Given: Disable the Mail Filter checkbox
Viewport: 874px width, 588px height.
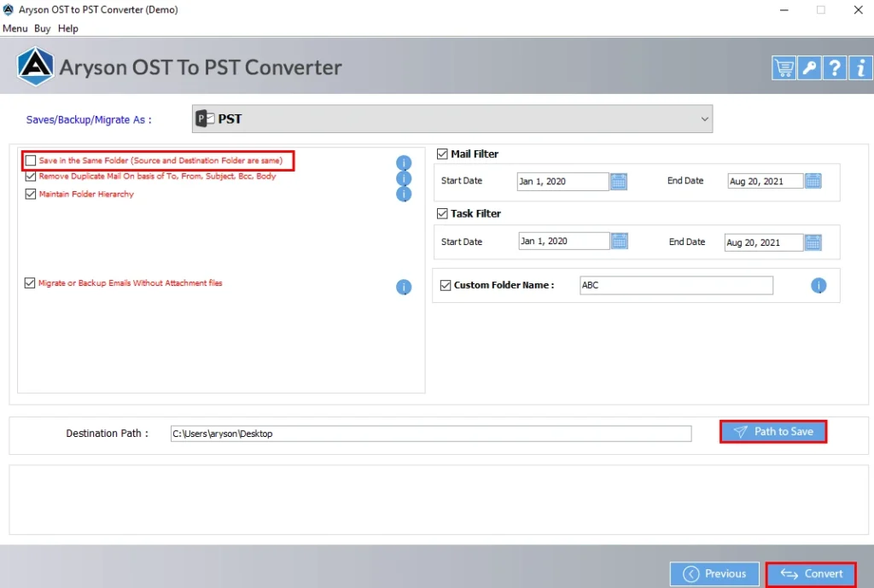Looking at the screenshot, I should (x=442, y=154).
